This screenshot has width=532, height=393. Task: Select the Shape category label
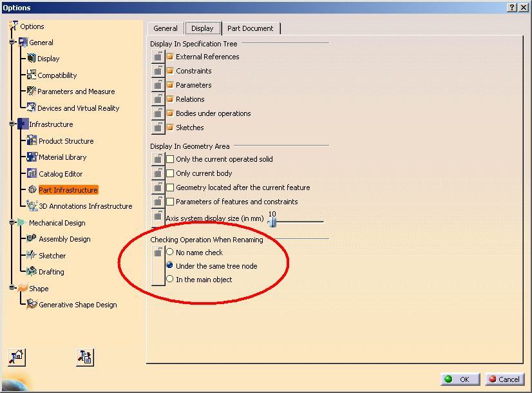pos(39,289)
